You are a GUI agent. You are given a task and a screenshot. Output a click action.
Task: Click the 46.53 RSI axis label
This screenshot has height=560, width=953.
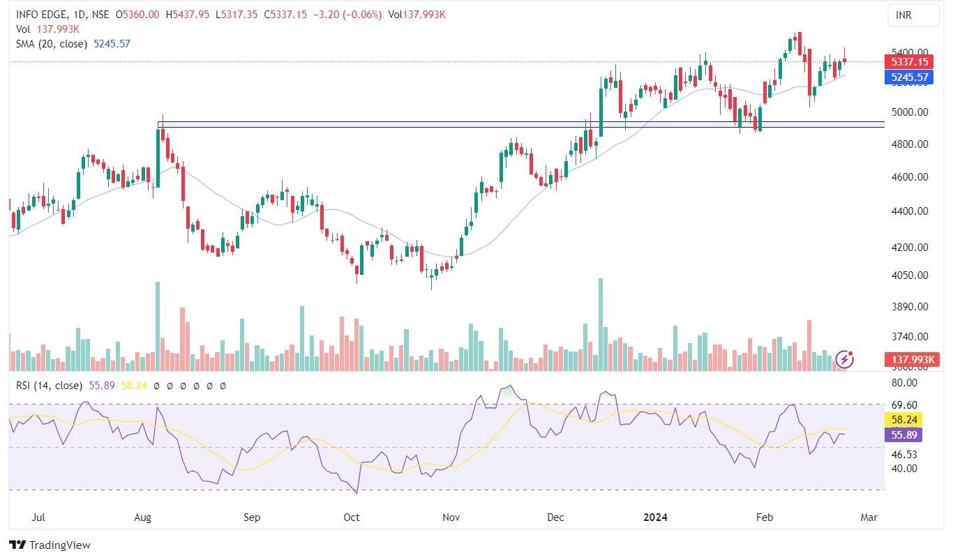(904, 454)
